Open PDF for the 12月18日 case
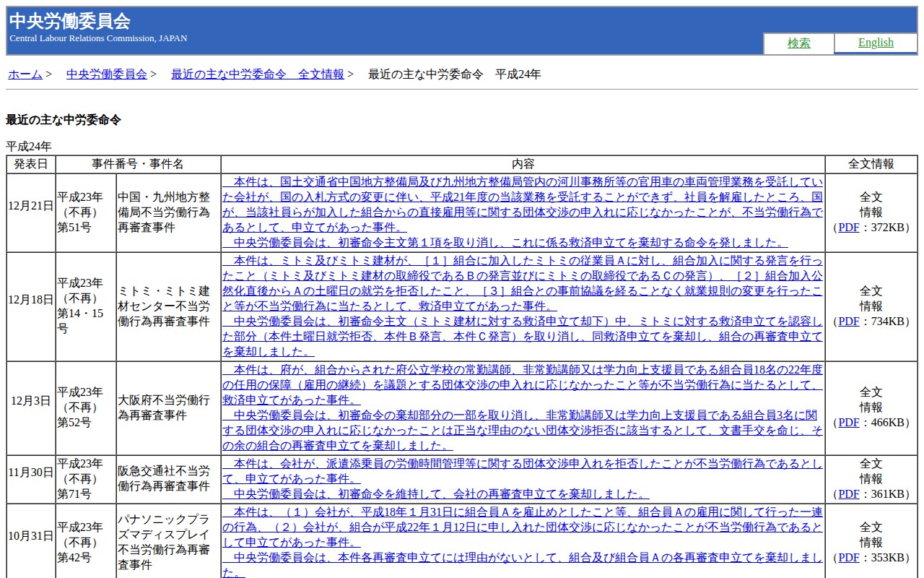Image resolution: width=924 pixels, height=578 pixels. coord(849,322)
